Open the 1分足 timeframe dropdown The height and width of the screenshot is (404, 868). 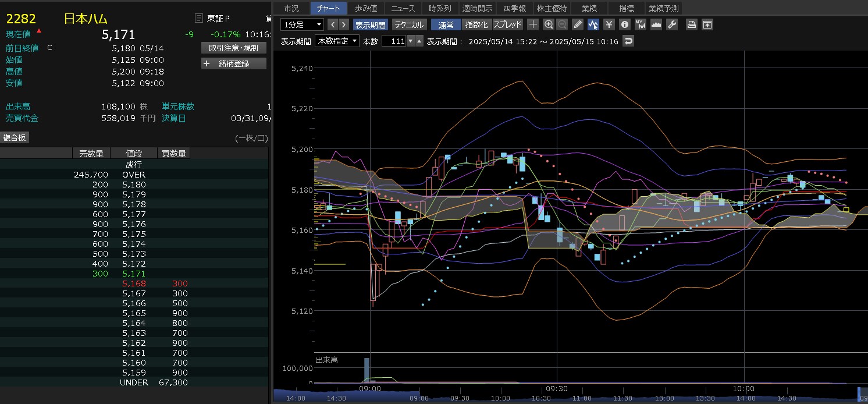tap(302, 24)
